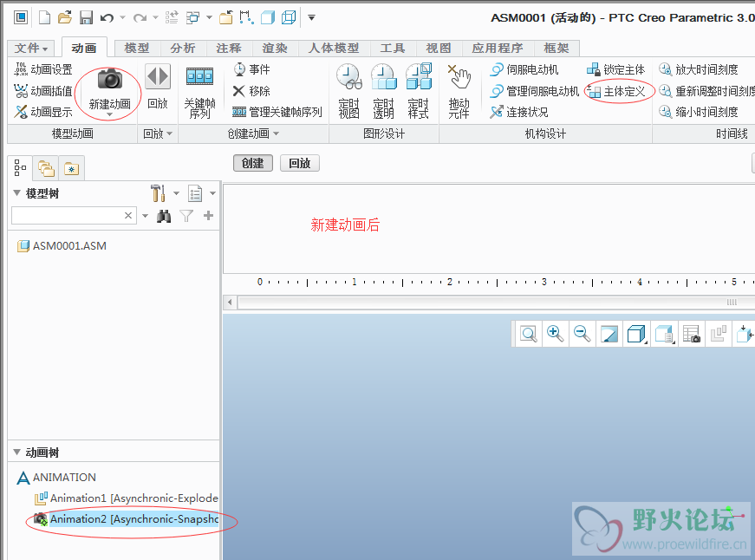
Task: Click the 创建 mode button
Action: [x=253, y=163]
